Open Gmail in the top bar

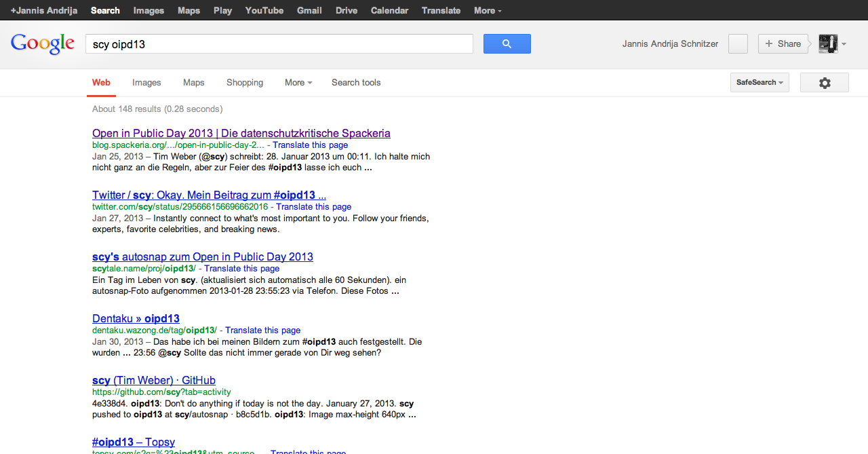pos(309,10)
